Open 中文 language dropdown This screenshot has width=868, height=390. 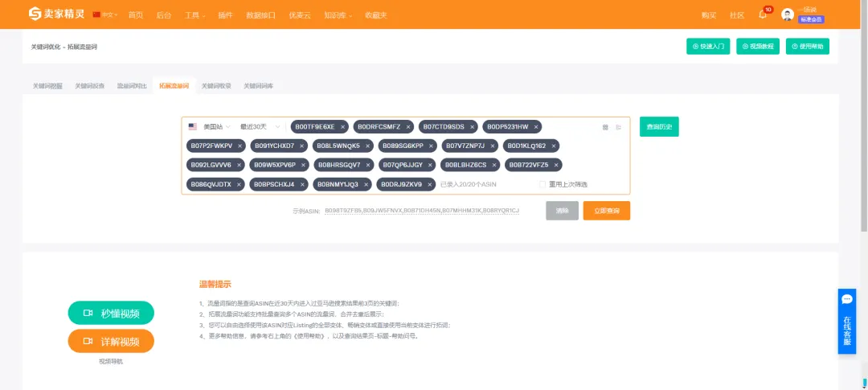[x=106, y=15]
